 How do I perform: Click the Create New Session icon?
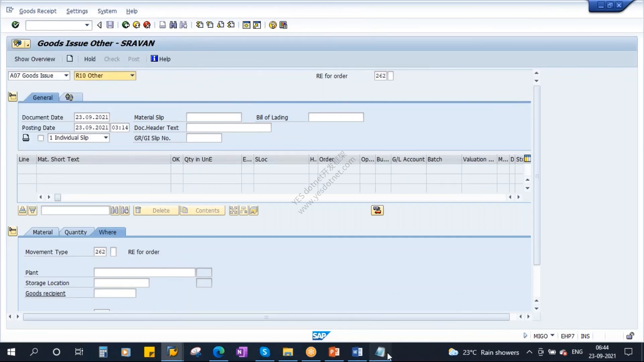(x=247, y=25)
